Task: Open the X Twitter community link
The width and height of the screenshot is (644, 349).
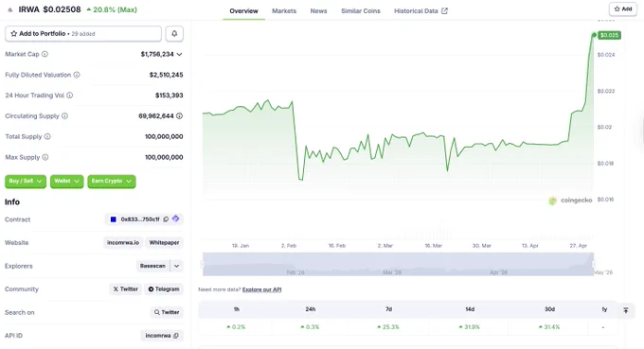Action: pyautogui.click(x=126, y=289)
